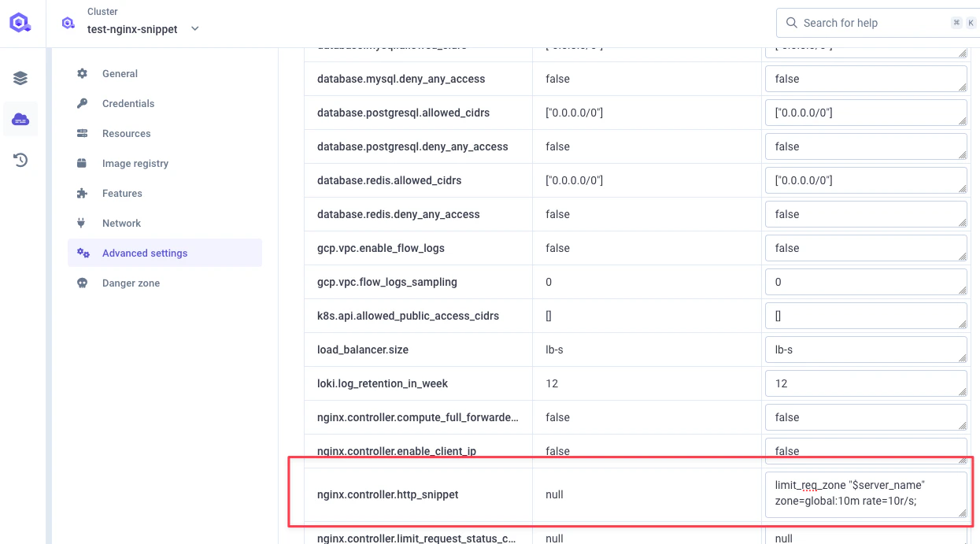
Task: Toggle gcp.vpc.enable_flow_logs value field
Action: pyautogui.click(x=866, y=247)
